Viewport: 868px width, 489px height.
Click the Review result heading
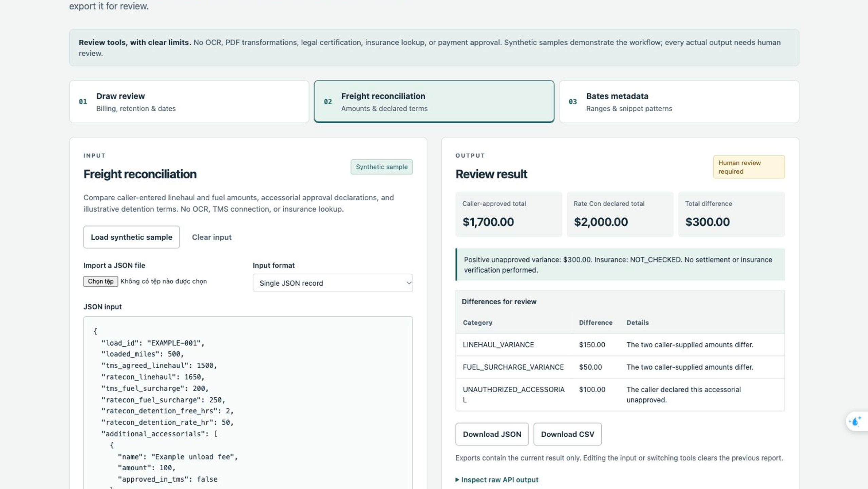tap(491, 174)
